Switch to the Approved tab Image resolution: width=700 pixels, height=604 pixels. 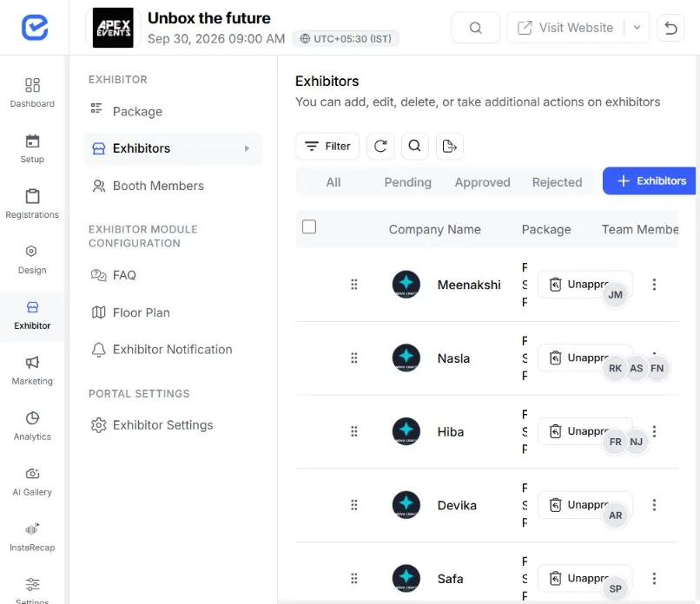click(482, 182)
